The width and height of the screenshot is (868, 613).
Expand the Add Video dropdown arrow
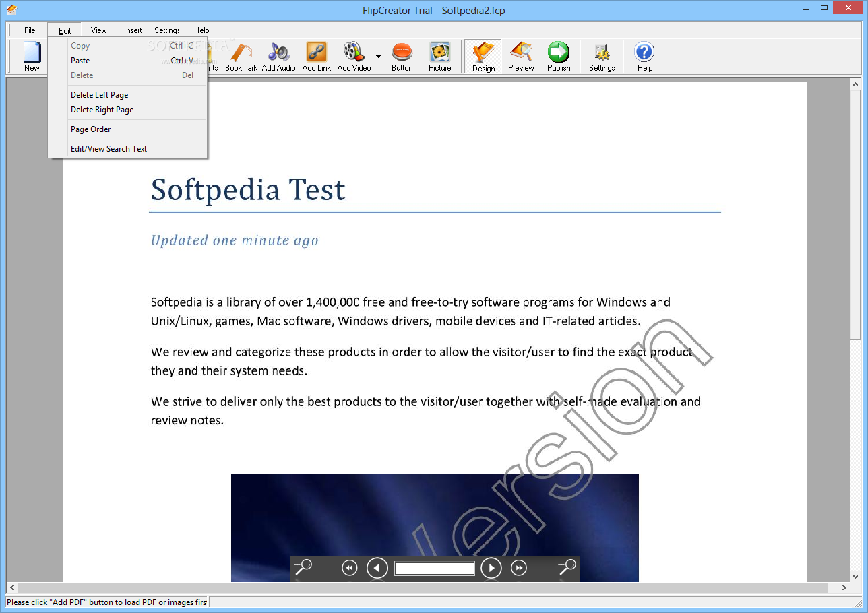point(378,57)
